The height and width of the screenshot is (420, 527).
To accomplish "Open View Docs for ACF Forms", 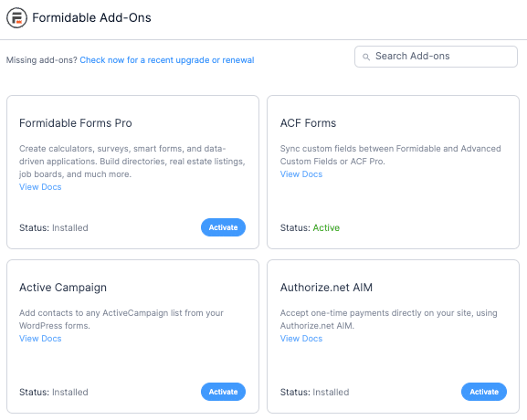I will tap(301, 174).
